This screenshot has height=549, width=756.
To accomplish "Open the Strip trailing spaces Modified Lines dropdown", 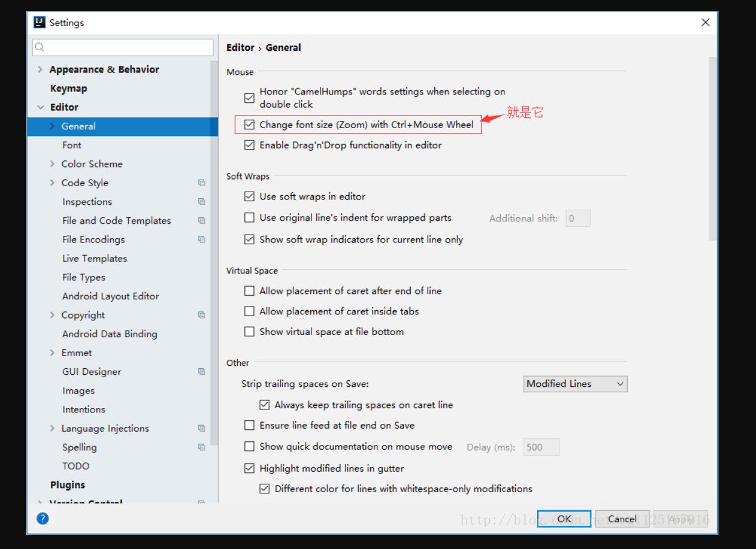I will coord(575,384).
